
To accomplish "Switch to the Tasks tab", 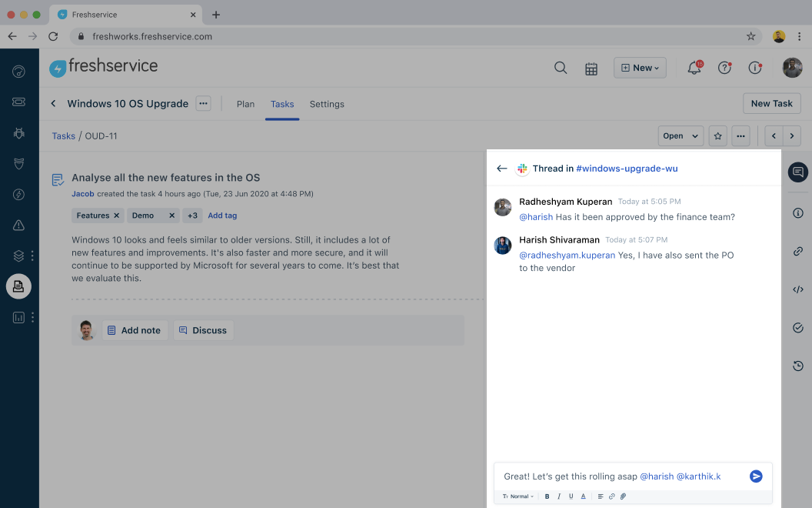I will tap(282, 104).
